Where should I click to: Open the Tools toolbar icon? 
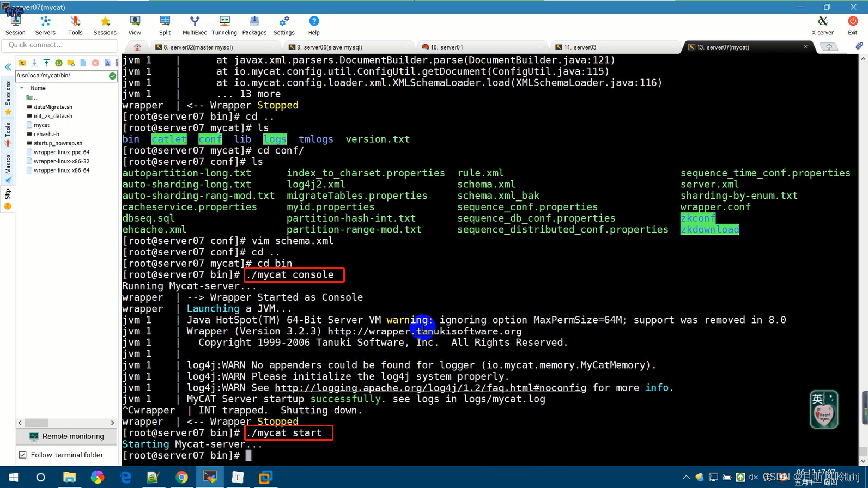coord(75,26)
